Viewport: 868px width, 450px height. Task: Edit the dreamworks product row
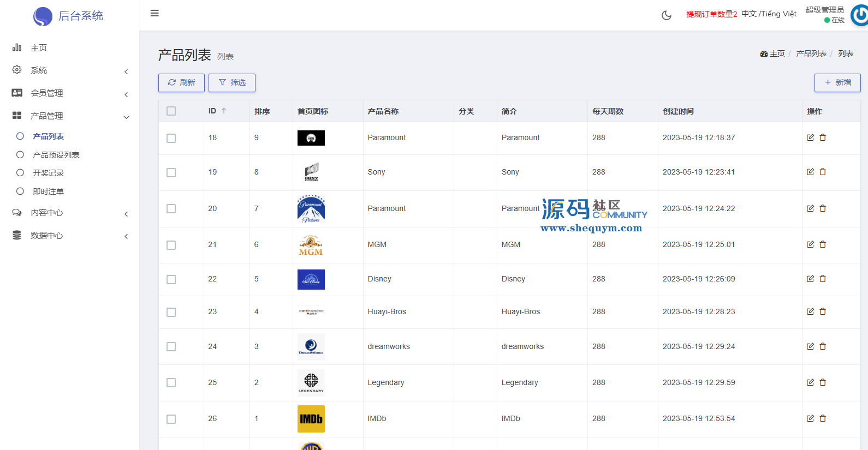810,346
